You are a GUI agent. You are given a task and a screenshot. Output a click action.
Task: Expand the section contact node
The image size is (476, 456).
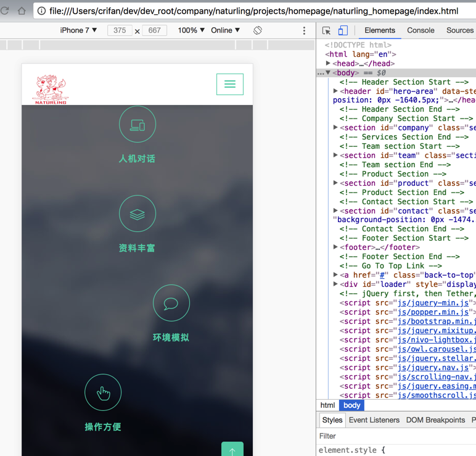(335, 210)
